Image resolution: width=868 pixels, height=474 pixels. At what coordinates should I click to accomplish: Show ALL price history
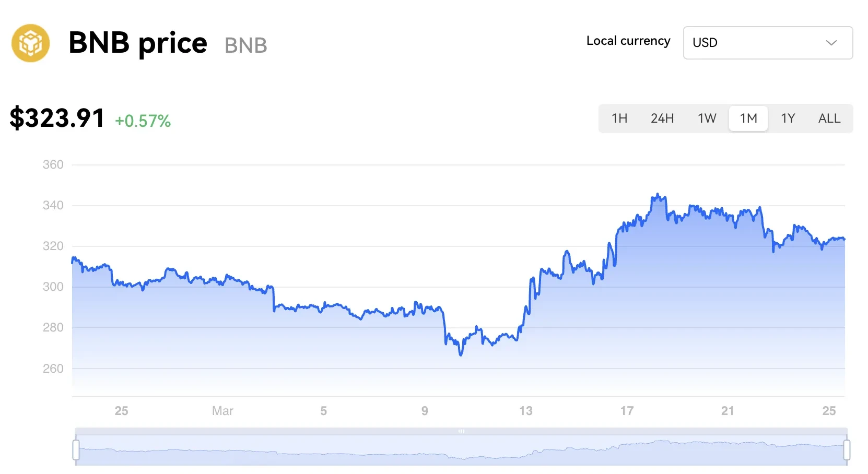click(x=829, y=118)
